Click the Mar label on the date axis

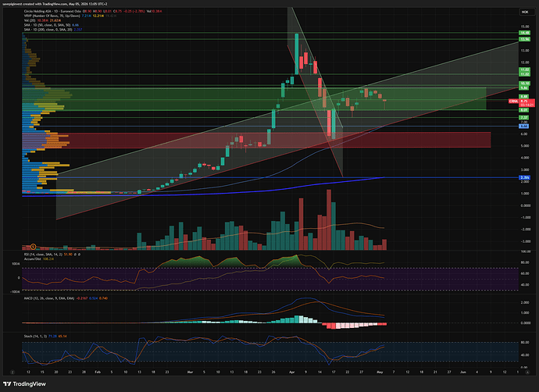(190, 372)
